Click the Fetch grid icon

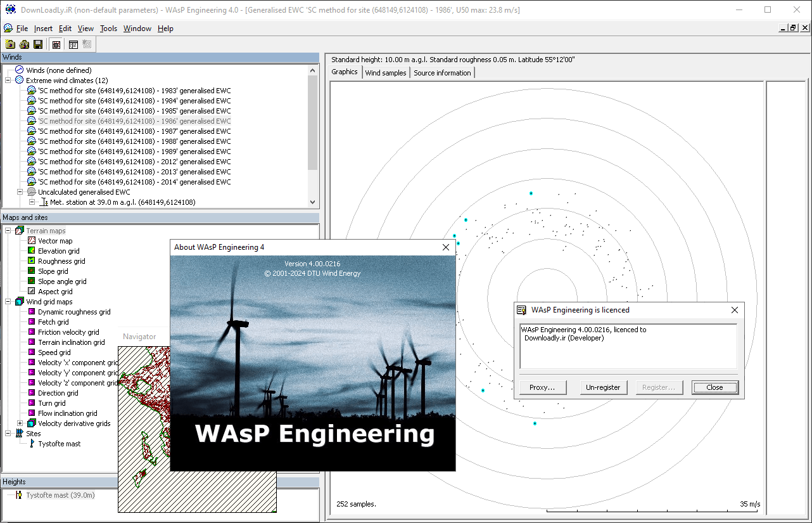coord(32,322)
